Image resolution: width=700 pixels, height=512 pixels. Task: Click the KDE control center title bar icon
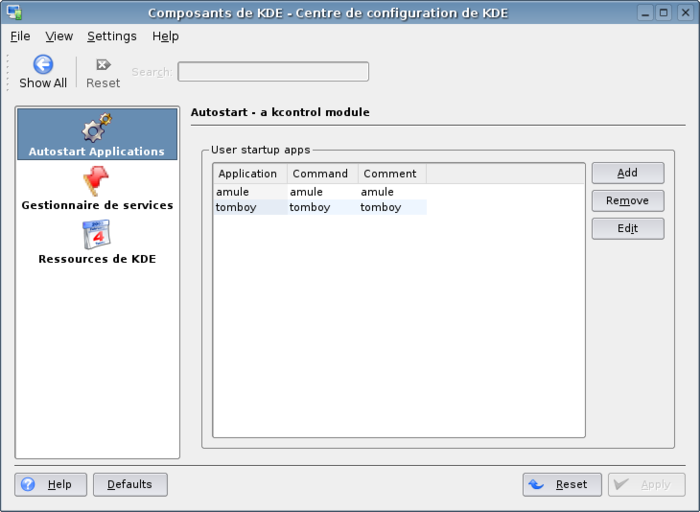(x=14, y=12)
